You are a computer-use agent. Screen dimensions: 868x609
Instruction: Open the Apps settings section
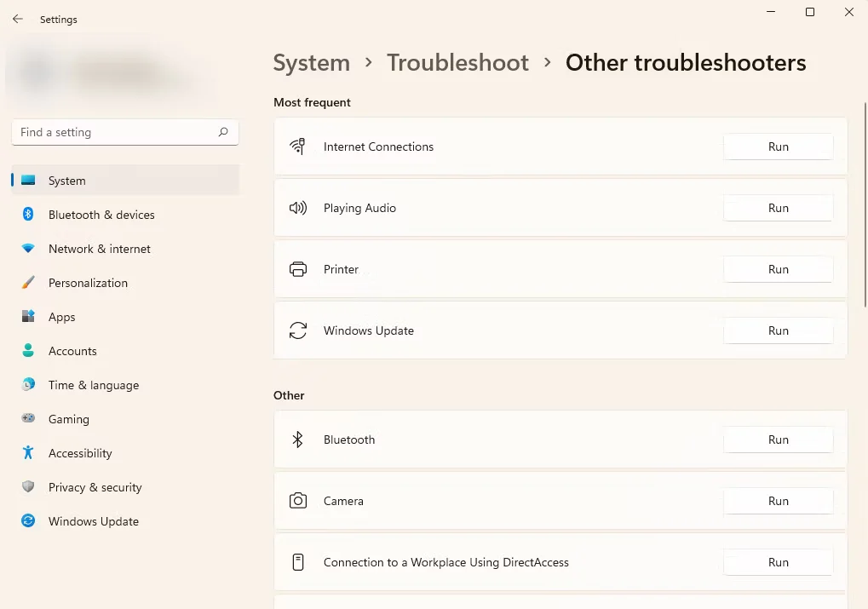coord(61,317)
